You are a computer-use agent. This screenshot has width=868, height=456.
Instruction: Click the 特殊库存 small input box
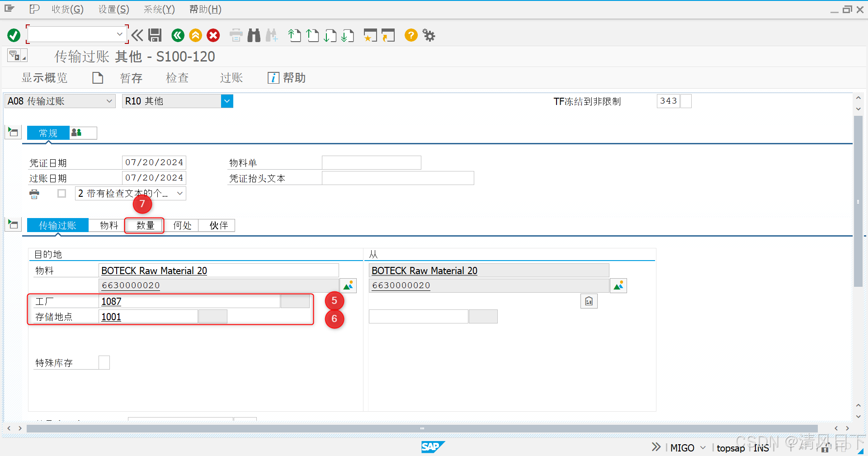(104, 362)
